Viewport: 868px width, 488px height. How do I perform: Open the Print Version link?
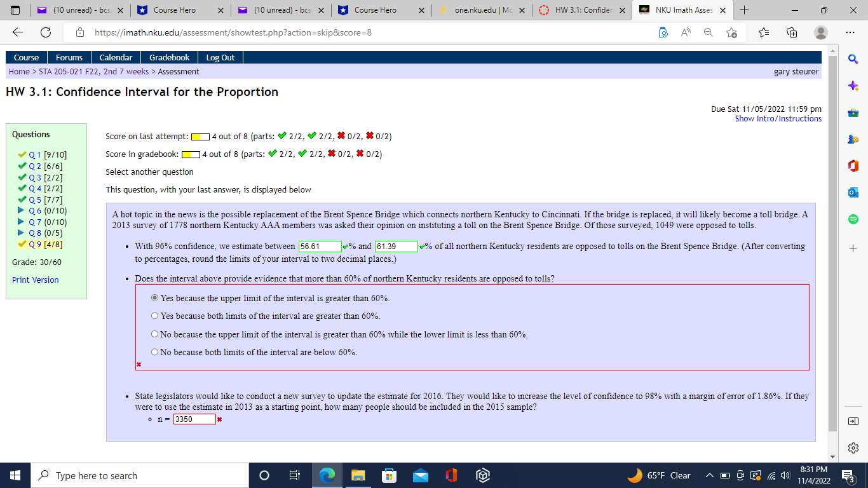click(x=35, y=280)
